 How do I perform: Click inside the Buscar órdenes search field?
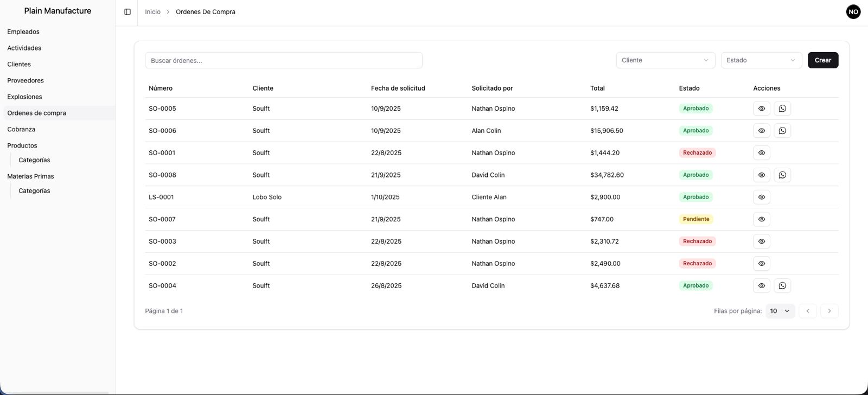pos(283,60)
